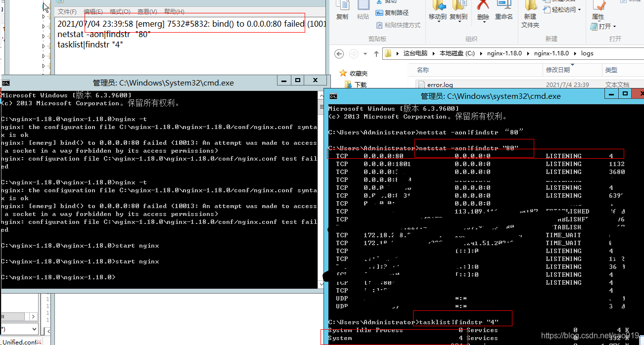644x345 pixels.
Task: Click the Properties (属性) icon
Action: click(x=599, y=5)
